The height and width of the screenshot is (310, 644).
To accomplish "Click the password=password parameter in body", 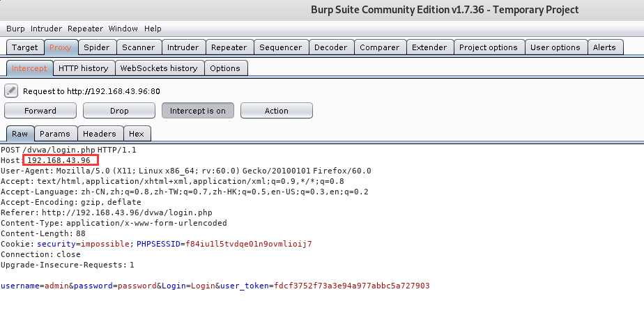I will [116, 286].
